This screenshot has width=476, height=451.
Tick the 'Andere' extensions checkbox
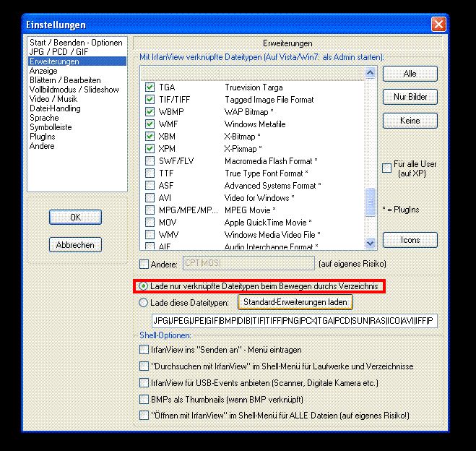tap(144, 264)
